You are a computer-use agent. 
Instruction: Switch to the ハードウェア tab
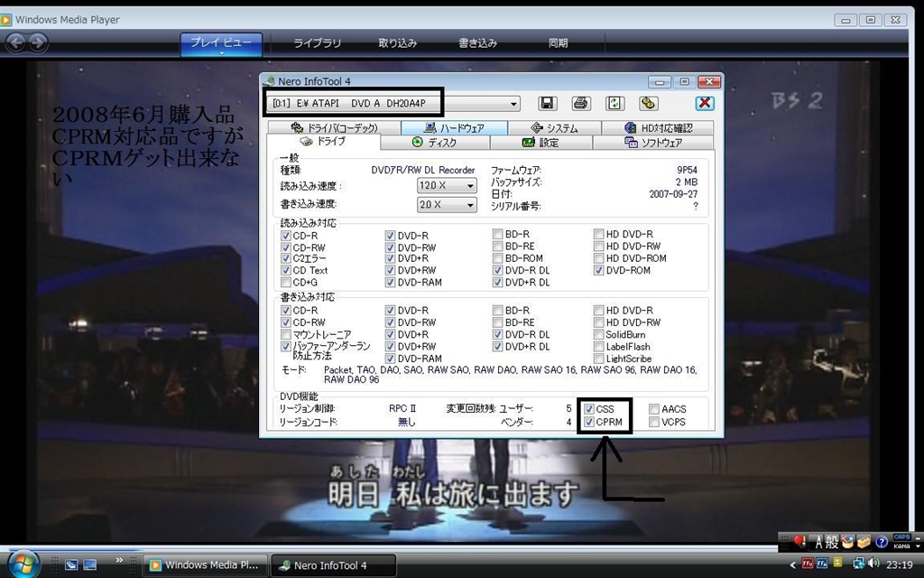455,127
